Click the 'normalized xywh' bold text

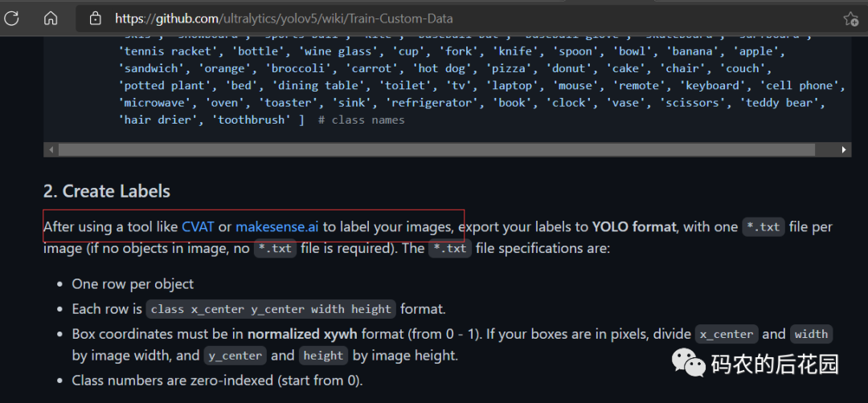pyautogui.click(x=302, y=334)
